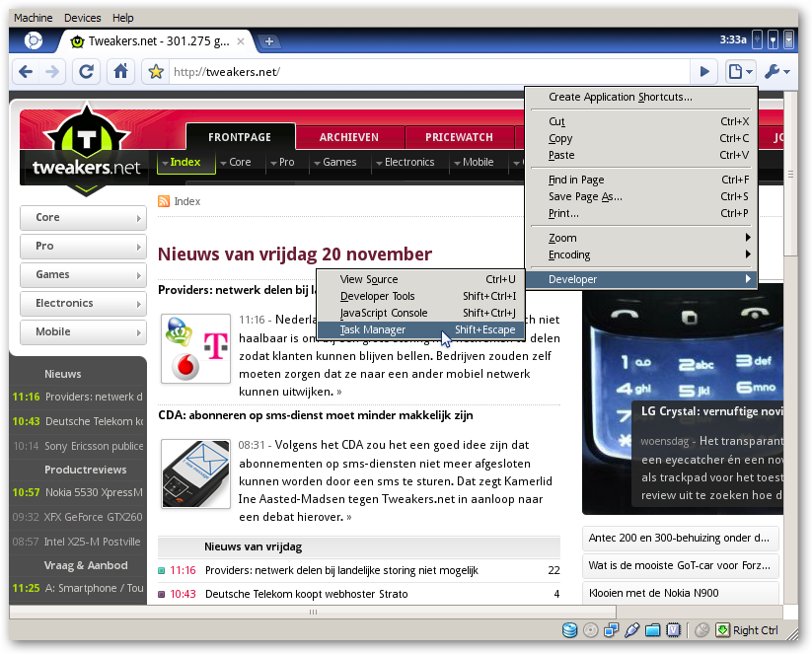Open the Page menu icon
Viewport: 812px width, 654px height.
click(x=740, y=71)
